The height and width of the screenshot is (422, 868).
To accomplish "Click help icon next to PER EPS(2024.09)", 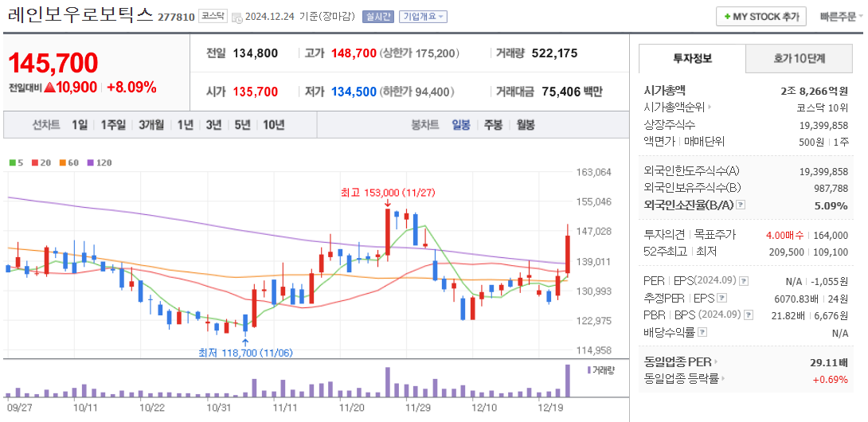I will tap(744, 281).
